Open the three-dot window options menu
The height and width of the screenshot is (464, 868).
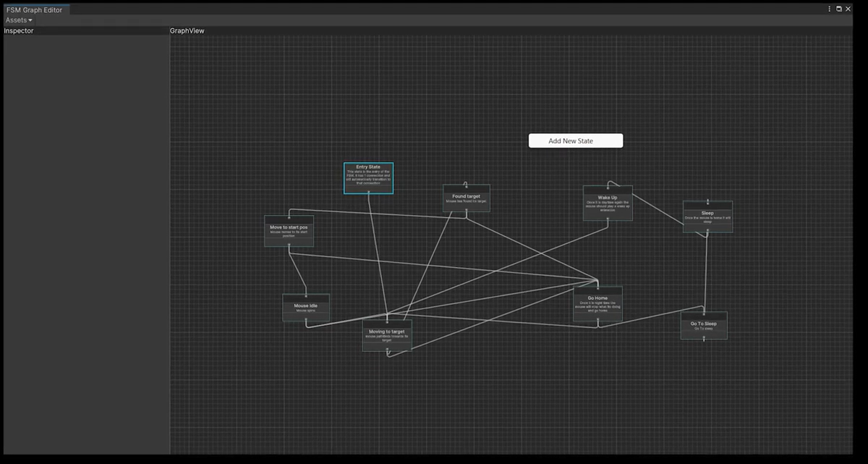pyautogui.click(x=830, y=9)
